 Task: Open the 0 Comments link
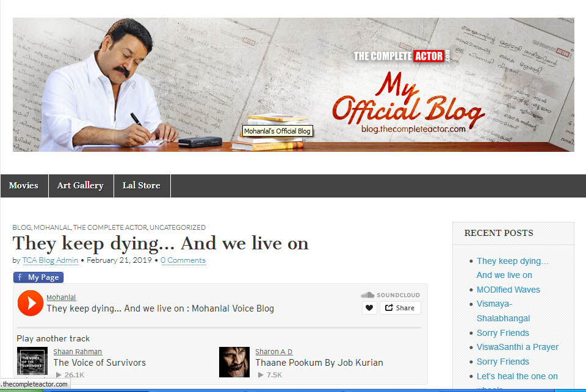click(183, 260)
